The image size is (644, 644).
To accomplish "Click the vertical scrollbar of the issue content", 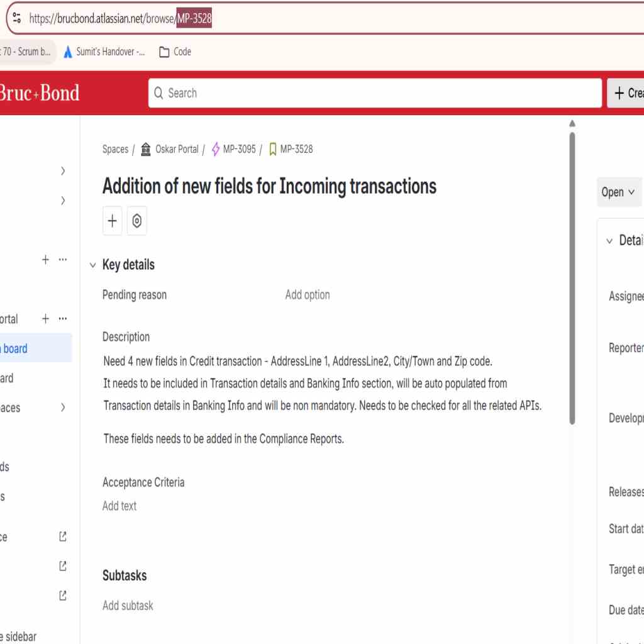I will (572, 277).
